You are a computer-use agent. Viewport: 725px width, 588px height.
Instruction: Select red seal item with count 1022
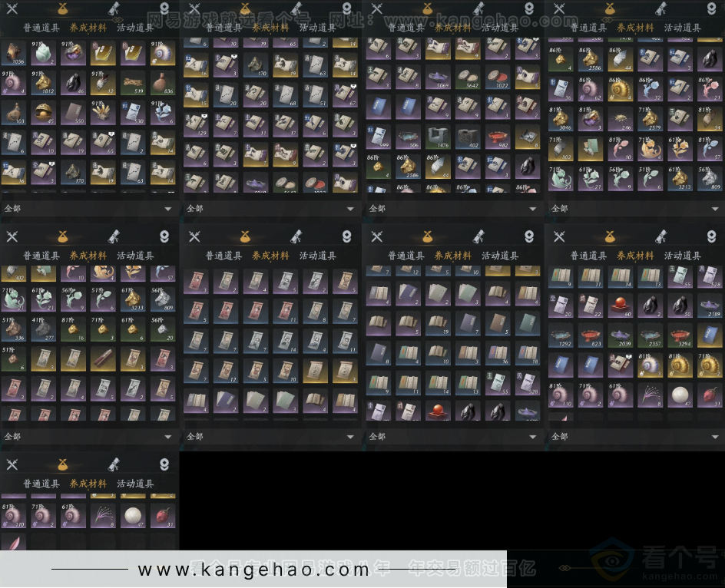pyautogui.click(x=498, y=77)
